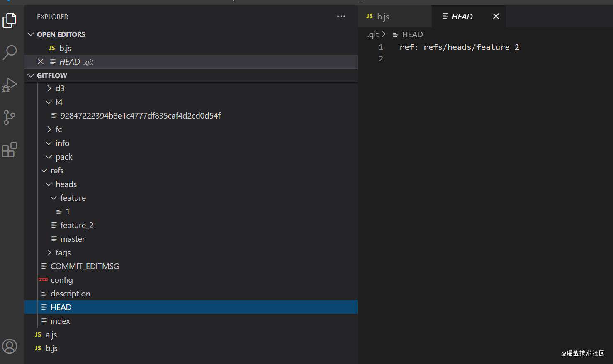The width and height of the screenshot is (613, 364).
Task: Collapse the pack folder
Action: (191, 157)
